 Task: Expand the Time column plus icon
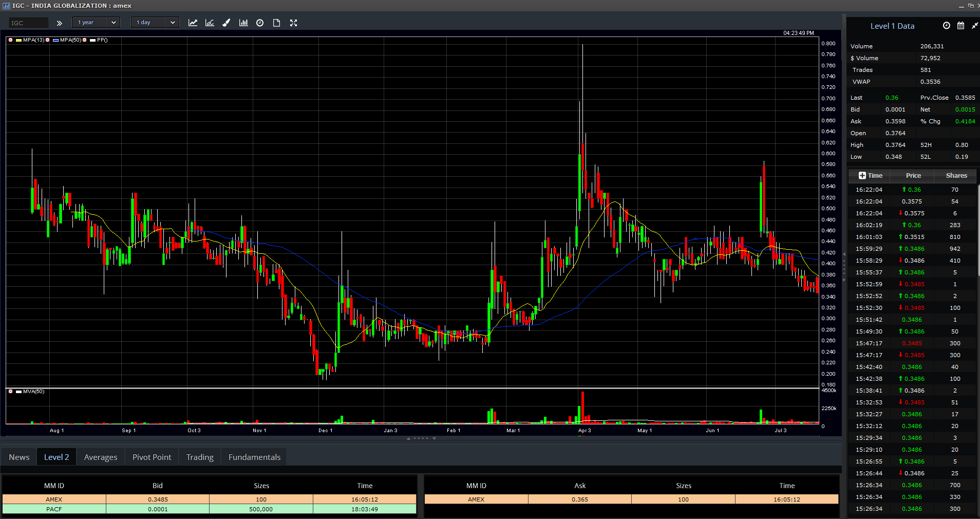(862, 176)
